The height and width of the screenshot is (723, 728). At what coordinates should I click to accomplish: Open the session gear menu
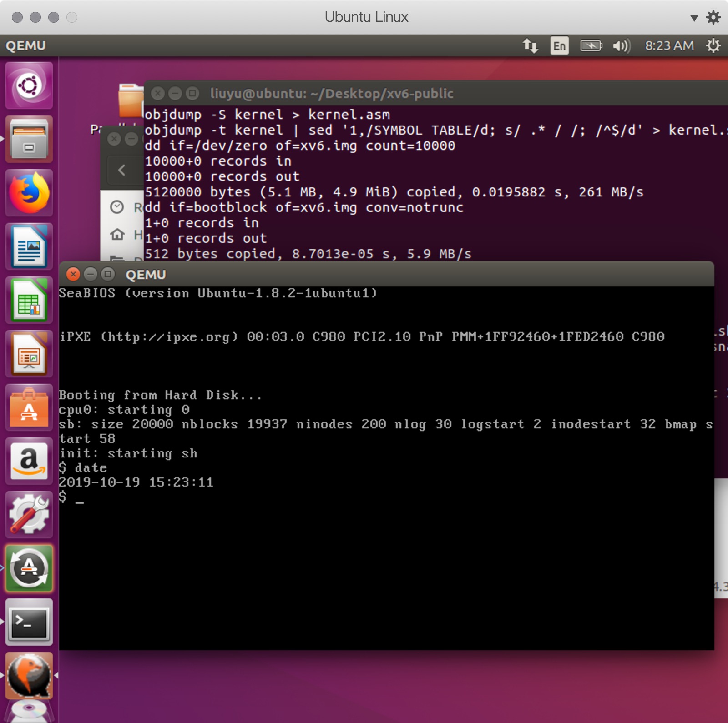click(713, 45)
